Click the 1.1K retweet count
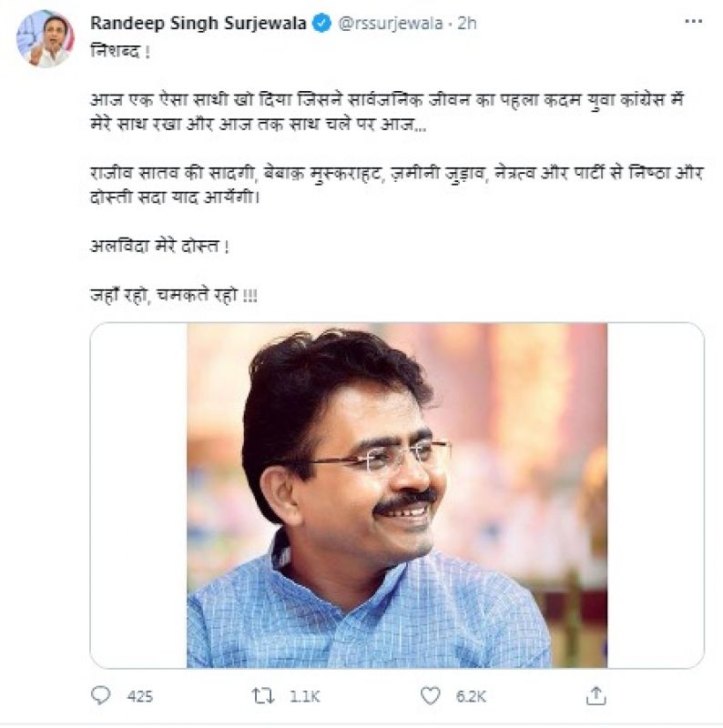 click(303, 696)
